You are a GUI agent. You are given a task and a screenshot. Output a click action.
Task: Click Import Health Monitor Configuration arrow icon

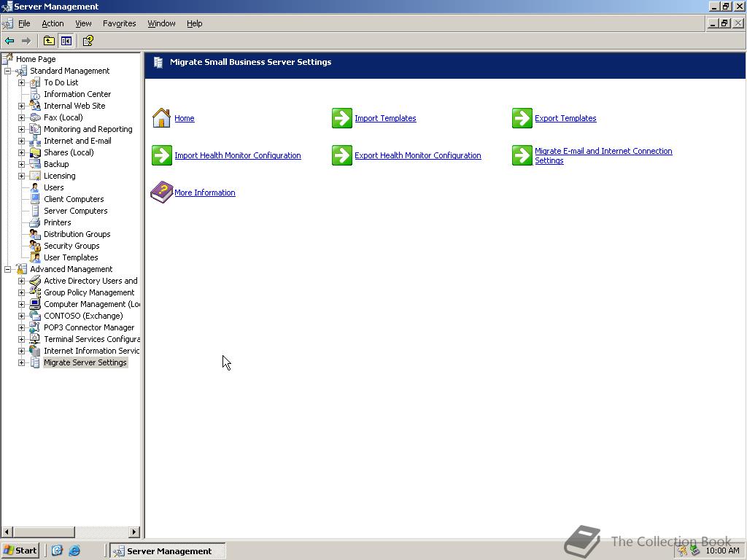click(x=162, y=155)
